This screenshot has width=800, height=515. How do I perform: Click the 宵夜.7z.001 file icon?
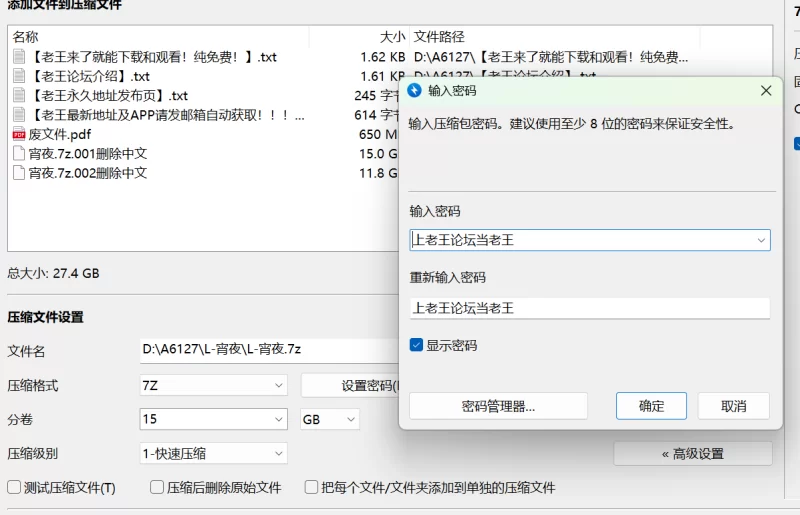pyautogui.click(x=19, y=153)
